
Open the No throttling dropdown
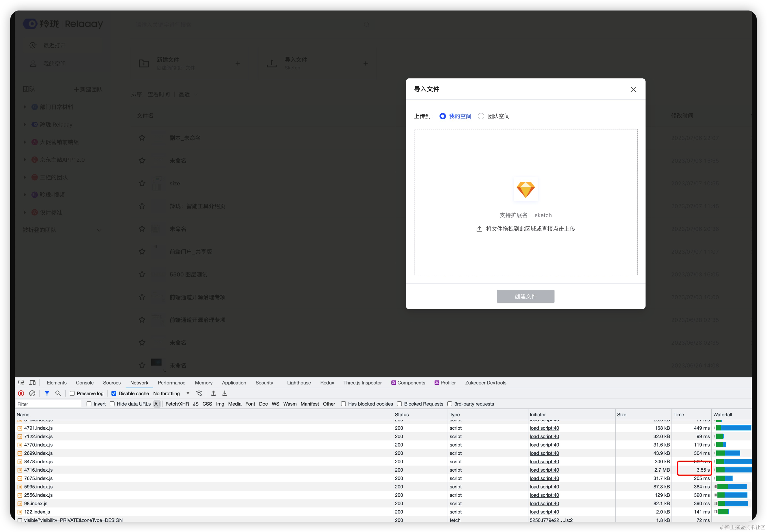coord(171,393)
